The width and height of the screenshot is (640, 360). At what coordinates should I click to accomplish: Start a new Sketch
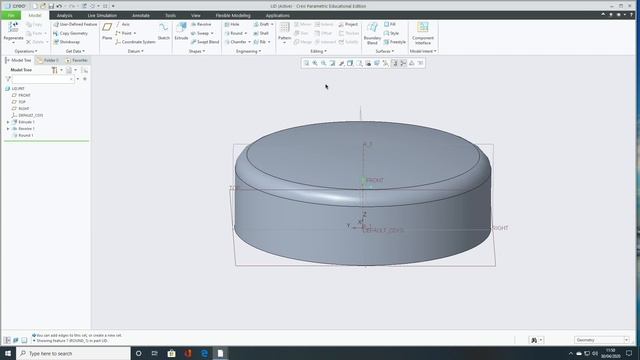(164, 31)
